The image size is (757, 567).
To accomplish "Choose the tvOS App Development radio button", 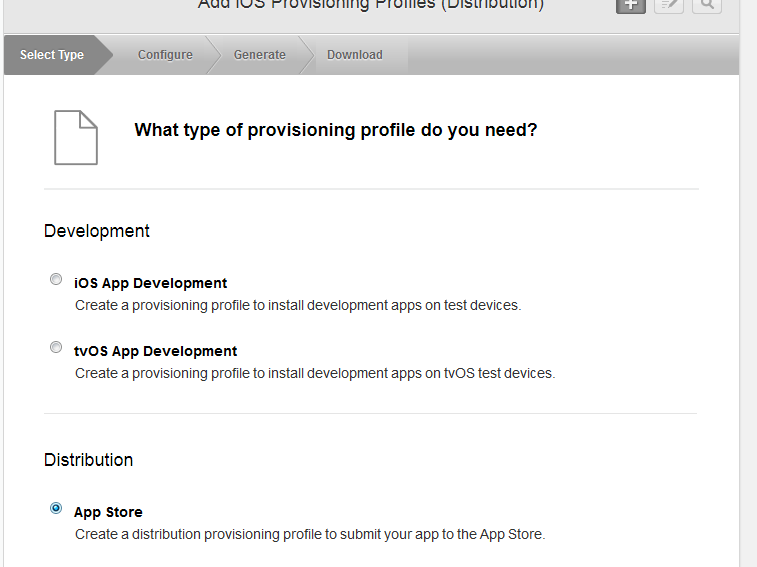I will pos(56,348).
